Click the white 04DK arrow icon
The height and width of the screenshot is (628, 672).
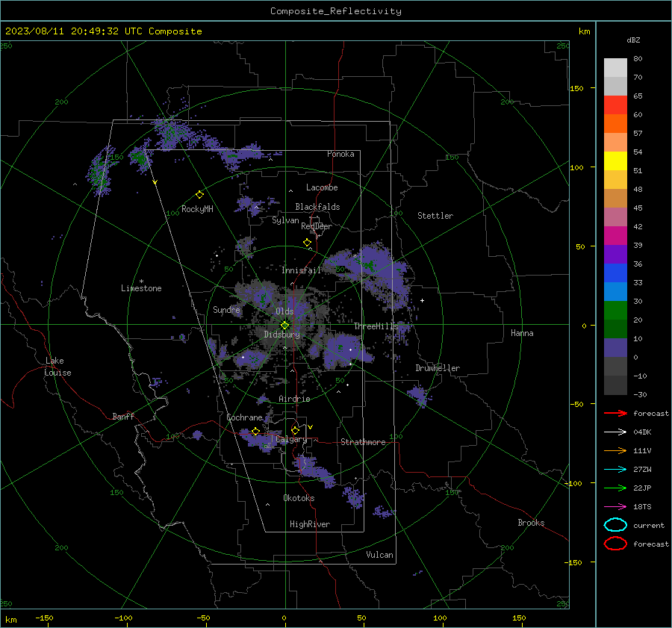[615, 432]
